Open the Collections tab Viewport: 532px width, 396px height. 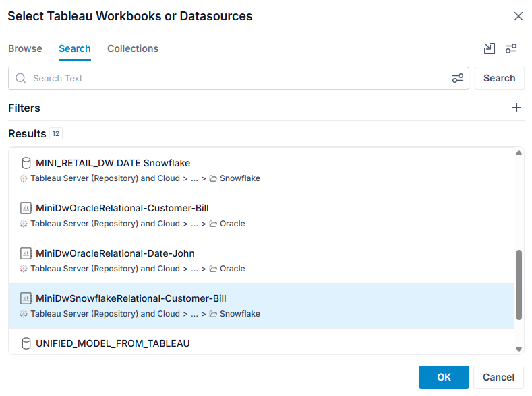click(133, 48)
